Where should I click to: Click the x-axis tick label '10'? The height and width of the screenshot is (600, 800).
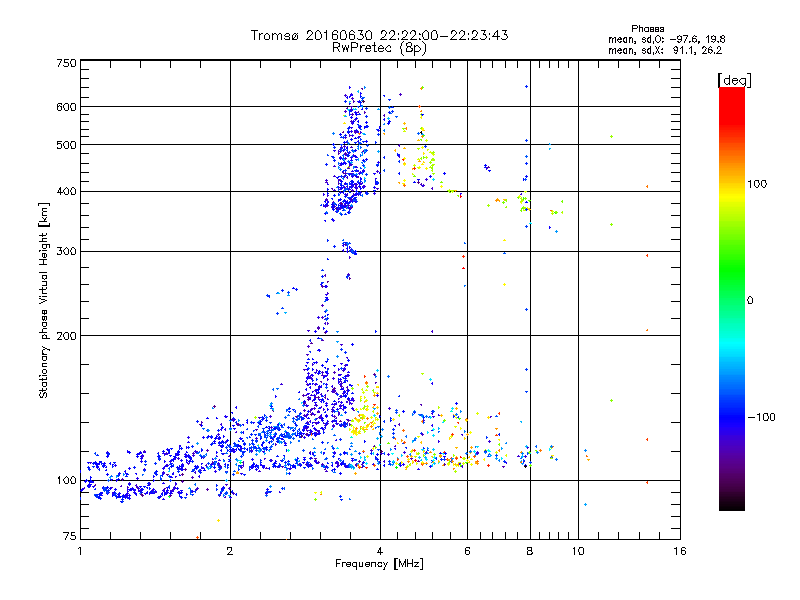click(x=578, y=551)
